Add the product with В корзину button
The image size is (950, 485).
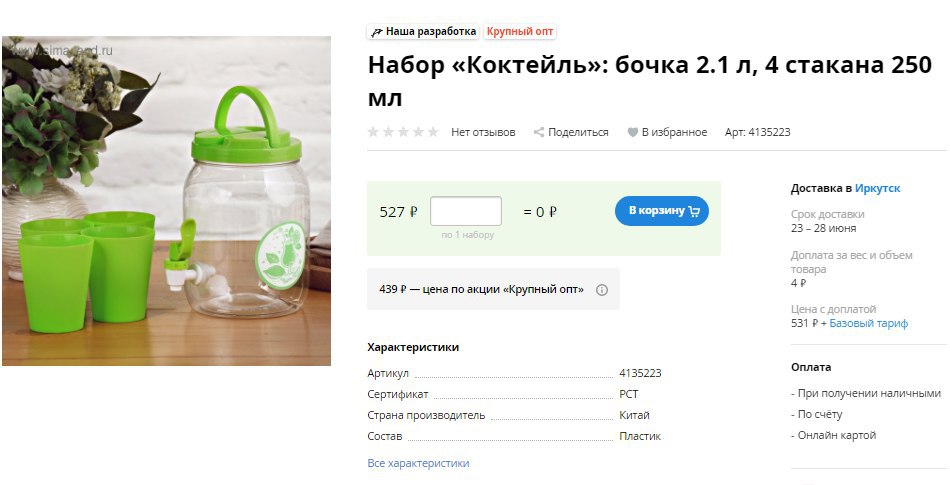pyautogui.click(x=662, y=211)
